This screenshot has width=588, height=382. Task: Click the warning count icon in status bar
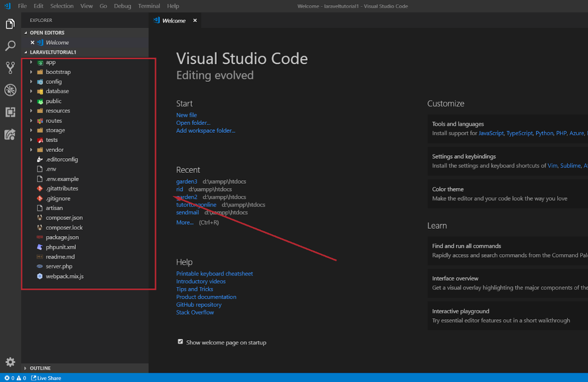(x=19, y=378)
